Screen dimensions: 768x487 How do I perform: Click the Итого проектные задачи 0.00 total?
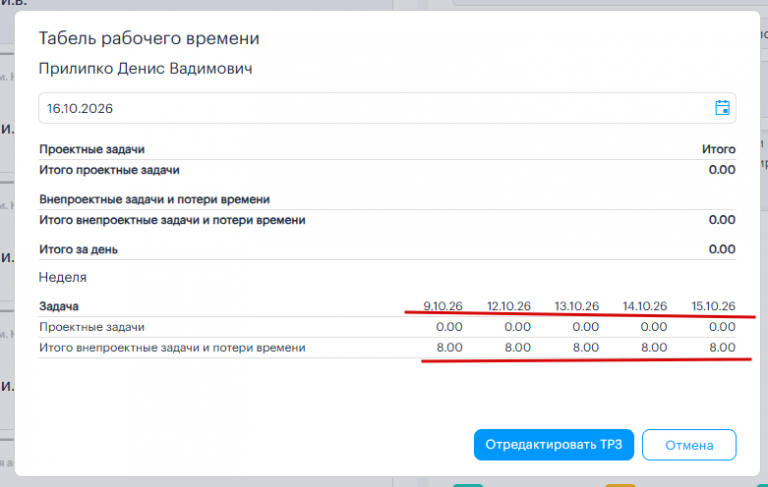coord(722,170)
